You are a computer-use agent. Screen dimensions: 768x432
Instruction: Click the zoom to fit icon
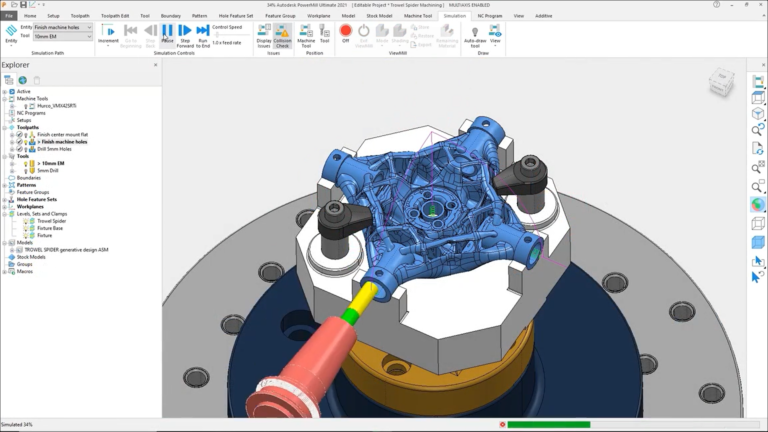(x=758, y=167)
